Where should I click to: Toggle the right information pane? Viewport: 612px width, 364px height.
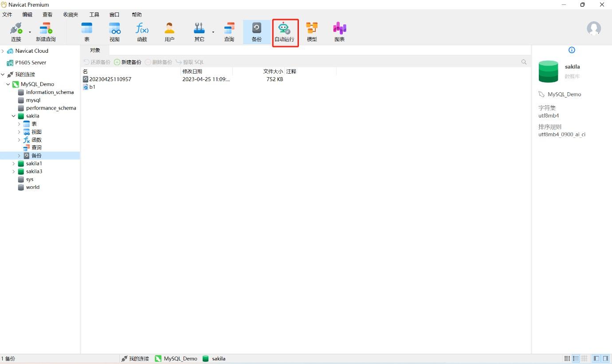(x=605, y=359)
